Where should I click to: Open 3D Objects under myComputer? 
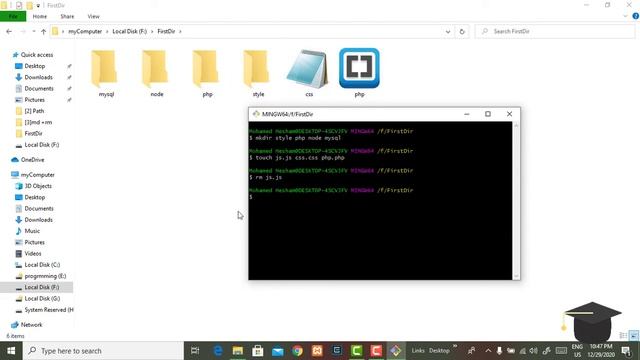click(38, 186)
